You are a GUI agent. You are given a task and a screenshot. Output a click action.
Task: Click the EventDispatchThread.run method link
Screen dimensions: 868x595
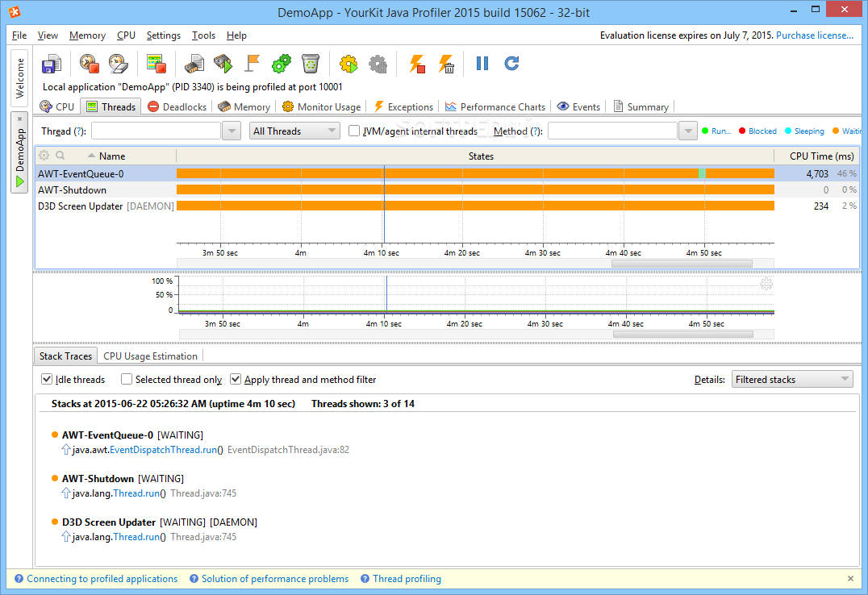[x=163, y=449]
